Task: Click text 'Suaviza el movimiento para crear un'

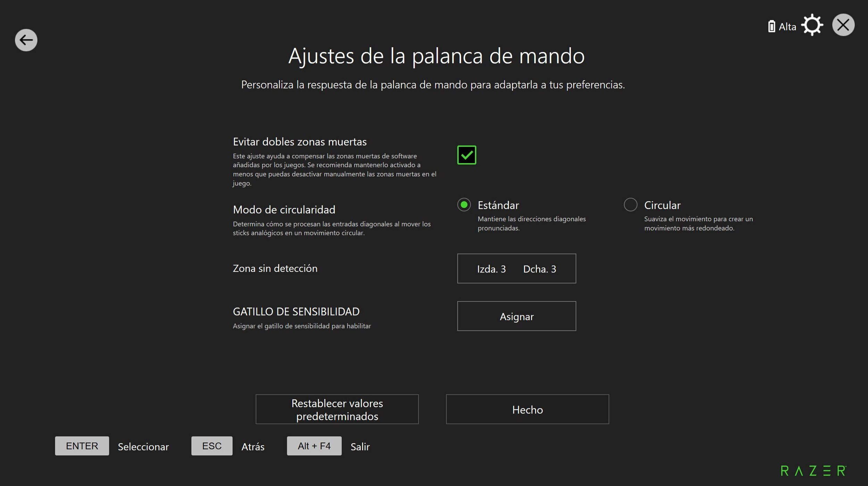Action: point(699,219)
